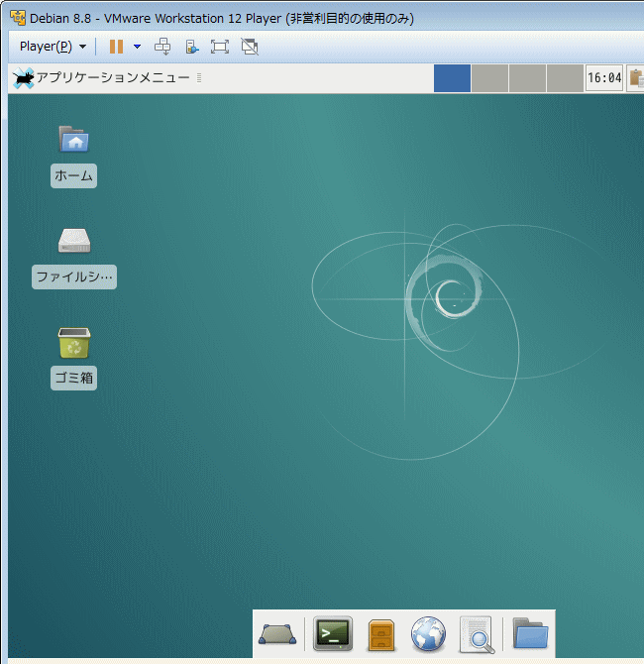Click the VMware Player title bar icon
Viewport: 644px width, 664px height.
(x=18, y=18)
